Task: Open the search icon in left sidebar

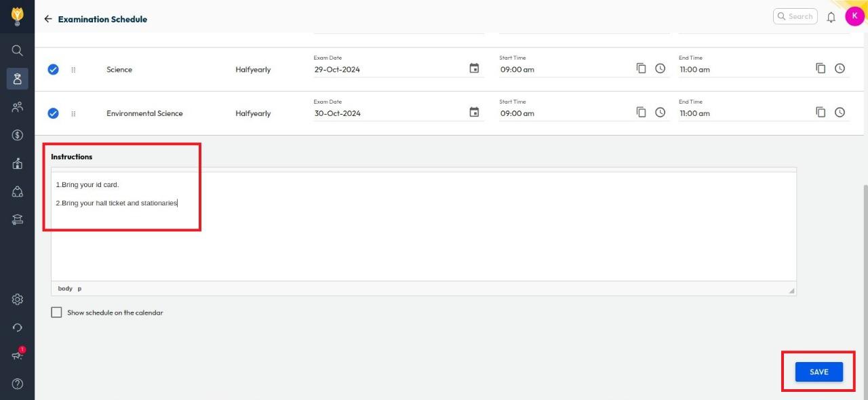Action: coord(18,50)
